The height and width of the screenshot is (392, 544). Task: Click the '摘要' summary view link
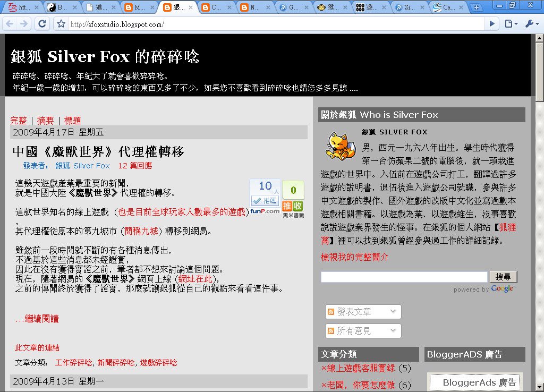coord(46,121)
